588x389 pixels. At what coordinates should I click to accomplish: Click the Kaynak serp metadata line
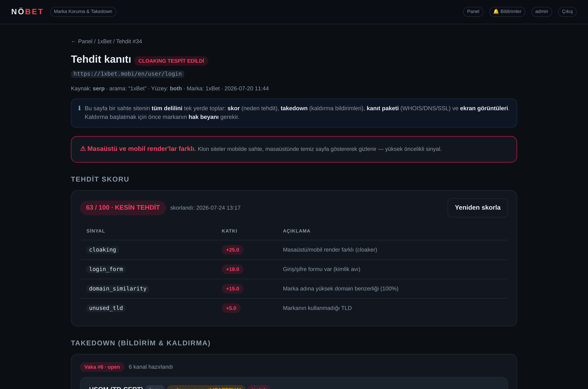click(170, 89)
